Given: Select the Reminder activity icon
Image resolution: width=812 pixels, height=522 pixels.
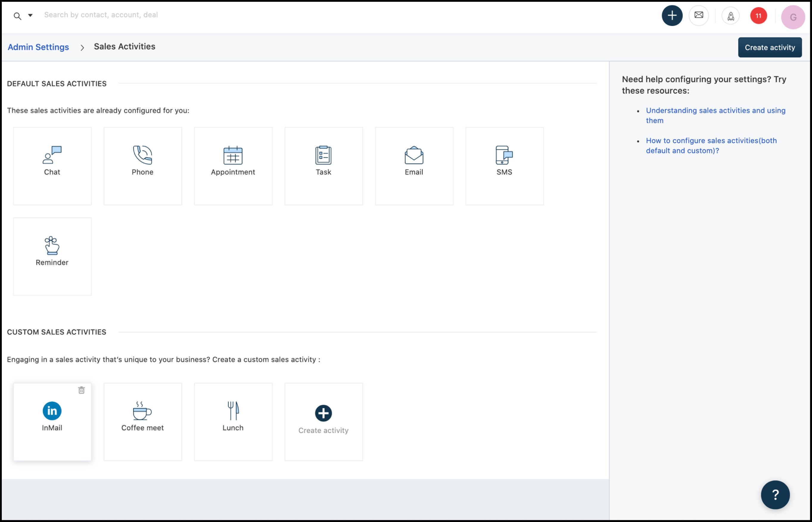Looking at the screenshot, I should coord(52,246).
